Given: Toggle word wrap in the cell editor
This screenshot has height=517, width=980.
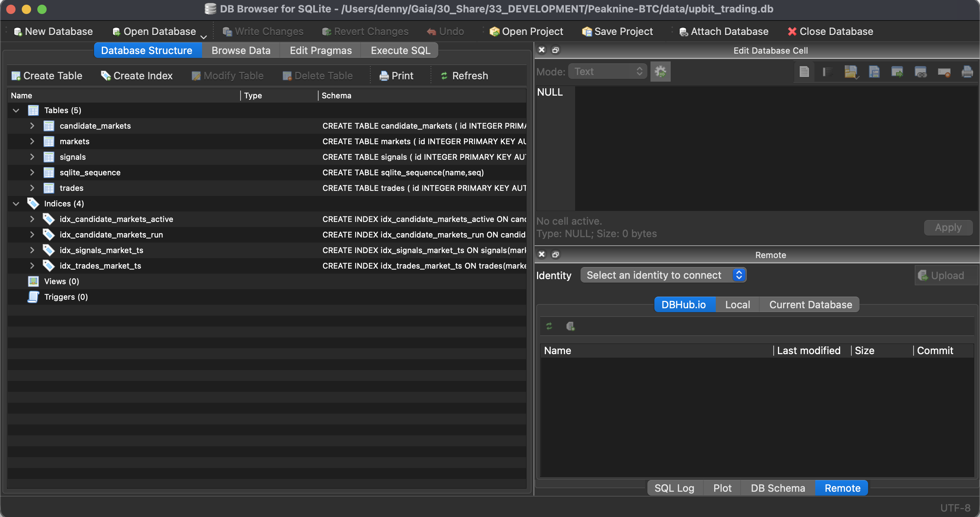Looking at the screenshot, I should (827, 72).
